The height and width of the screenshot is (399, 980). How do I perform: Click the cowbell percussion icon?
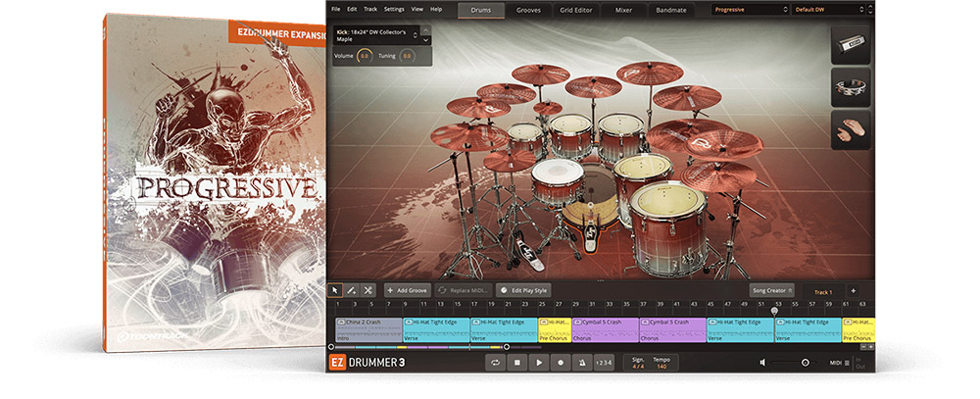tap(851, 42)
